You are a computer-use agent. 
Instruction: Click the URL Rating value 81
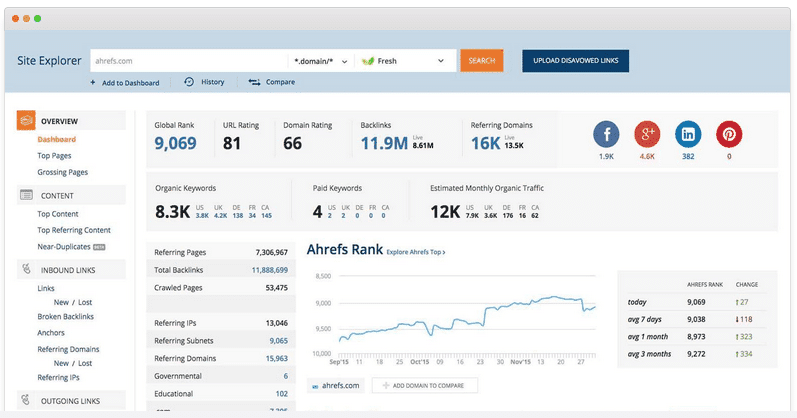232,143
